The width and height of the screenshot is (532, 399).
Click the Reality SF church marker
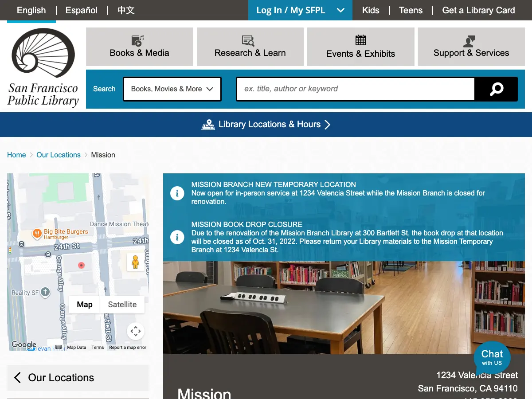click(45, 292)
